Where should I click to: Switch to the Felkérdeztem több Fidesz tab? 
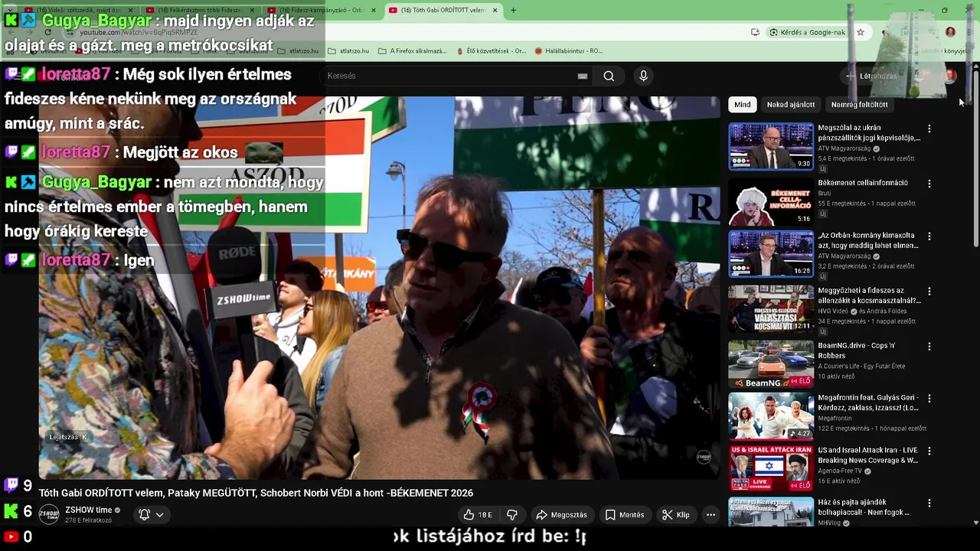199,10
